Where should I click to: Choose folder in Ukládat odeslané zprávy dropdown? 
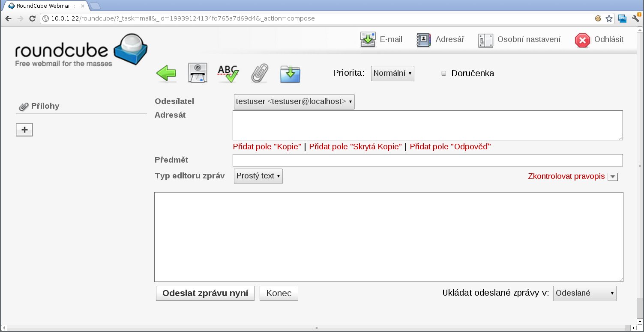pyautogui.click(x=584, y=293)
